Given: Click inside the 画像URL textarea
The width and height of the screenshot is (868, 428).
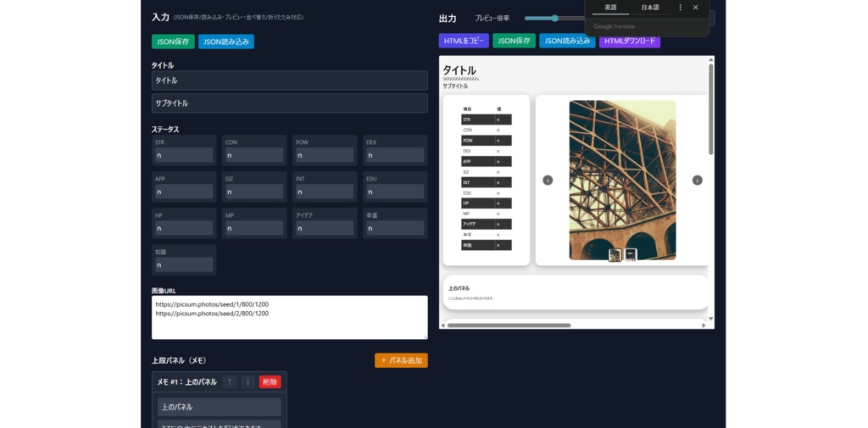Looking at the screenshot, I should point(290,317).
